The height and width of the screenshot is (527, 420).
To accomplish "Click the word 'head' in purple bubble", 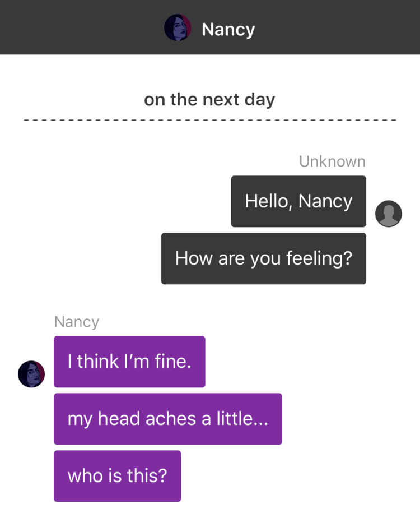I will coord(119,419).
